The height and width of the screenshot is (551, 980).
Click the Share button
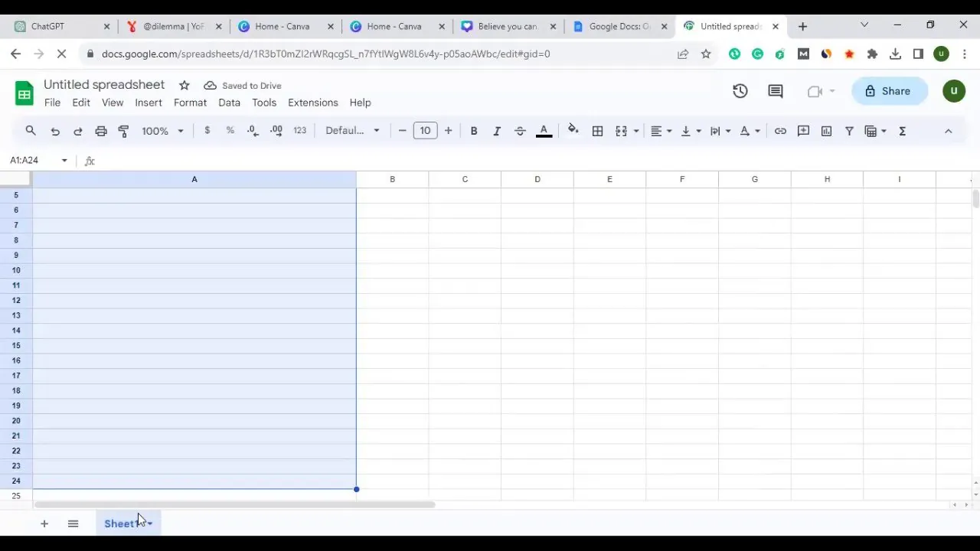[x=887, y=91]
